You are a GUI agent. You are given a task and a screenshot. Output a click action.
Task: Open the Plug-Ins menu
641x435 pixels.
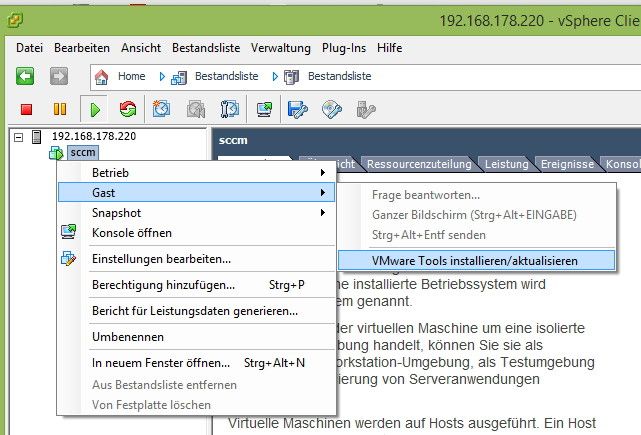point(344,48)
